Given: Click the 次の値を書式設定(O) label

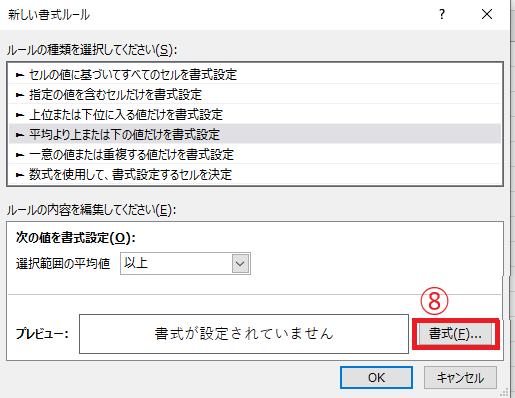Looking at the screenshot, I should 76,238.
